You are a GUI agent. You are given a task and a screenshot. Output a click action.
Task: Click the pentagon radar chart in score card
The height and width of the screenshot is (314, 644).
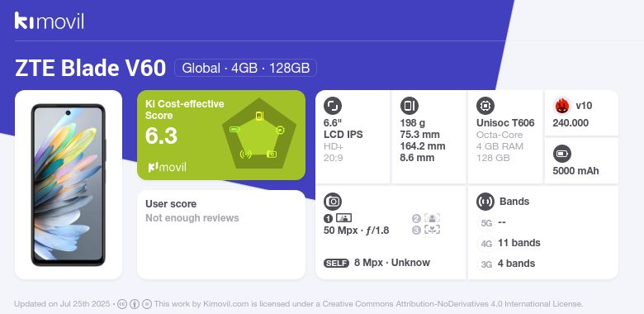(259, 134)
